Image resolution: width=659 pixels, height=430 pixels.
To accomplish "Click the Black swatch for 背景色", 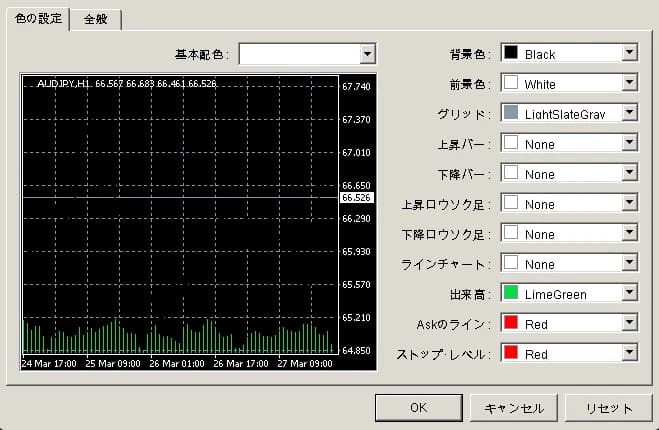I will tap(511, 52).
